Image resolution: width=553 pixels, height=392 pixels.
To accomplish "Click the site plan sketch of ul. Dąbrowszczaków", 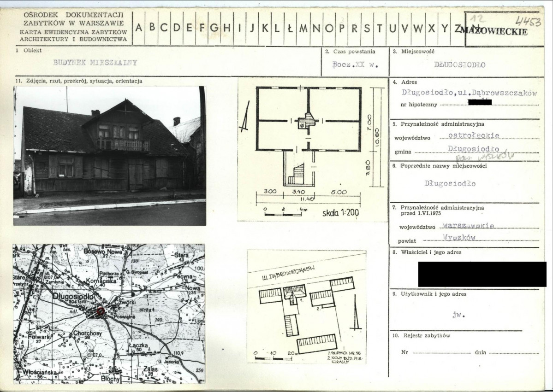I will [306, 306].
